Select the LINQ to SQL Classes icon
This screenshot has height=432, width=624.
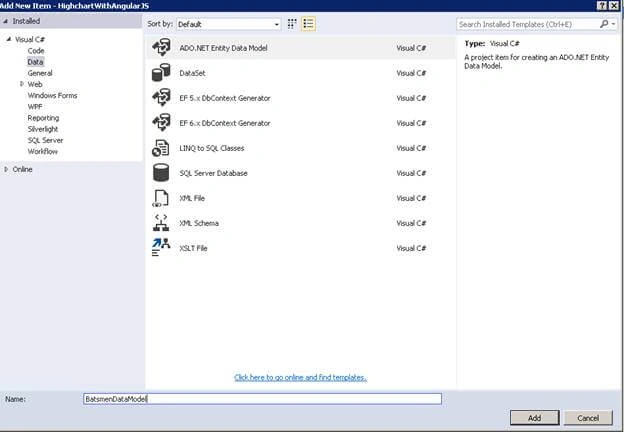coord(161,148)
